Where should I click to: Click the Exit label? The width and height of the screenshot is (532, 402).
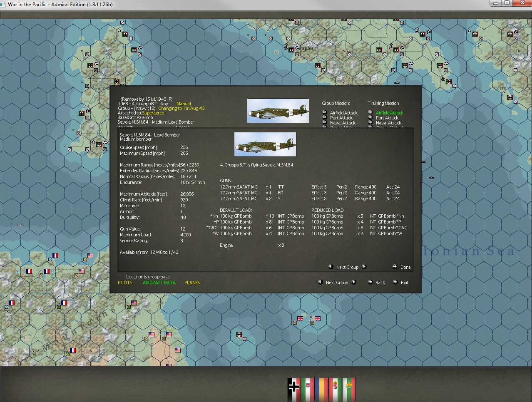tap(405, 283)
